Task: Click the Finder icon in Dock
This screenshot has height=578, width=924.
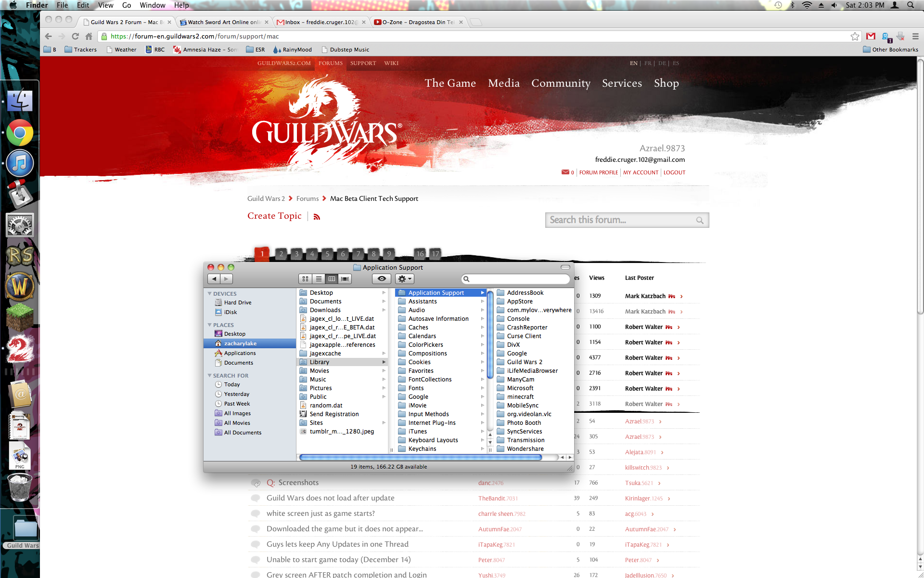Action: (20, 101)
